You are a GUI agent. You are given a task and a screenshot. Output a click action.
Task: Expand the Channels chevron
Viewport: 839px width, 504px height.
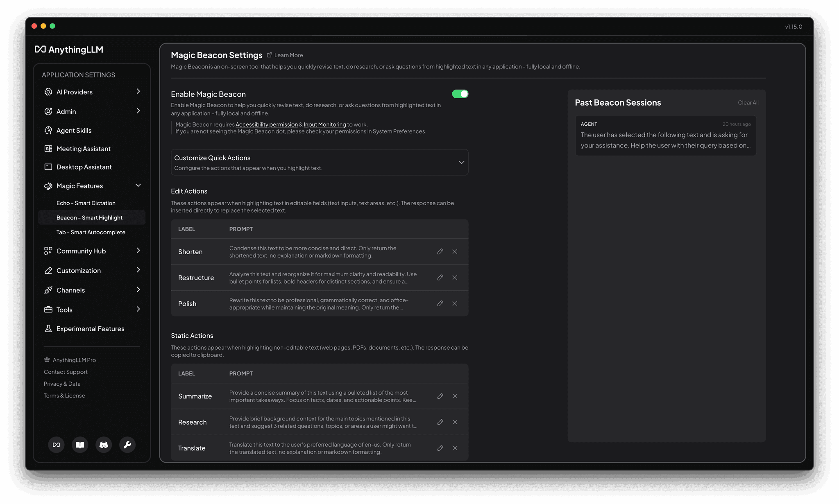[x=138, y=289]
